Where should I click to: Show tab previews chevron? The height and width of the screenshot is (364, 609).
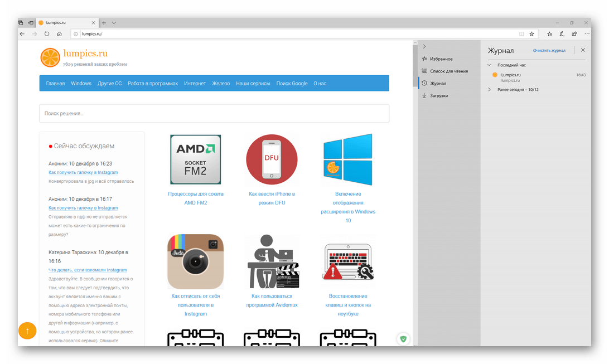(114, 22)
